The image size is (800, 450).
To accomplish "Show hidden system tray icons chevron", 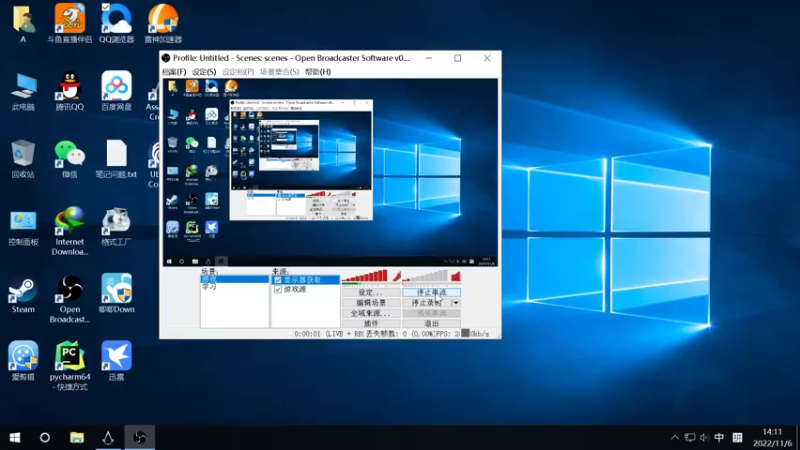I will (674, 438).
